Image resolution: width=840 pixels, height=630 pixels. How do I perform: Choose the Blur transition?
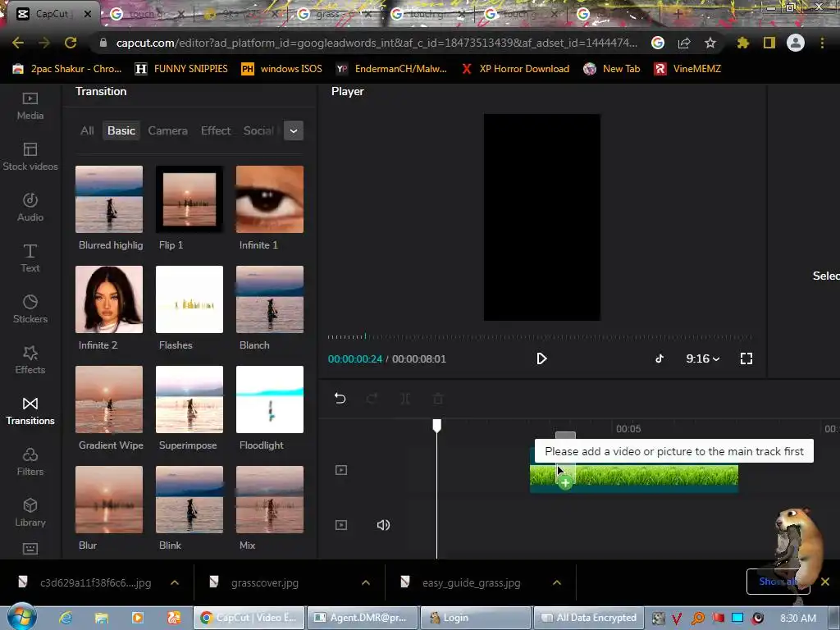coord(109,500)
